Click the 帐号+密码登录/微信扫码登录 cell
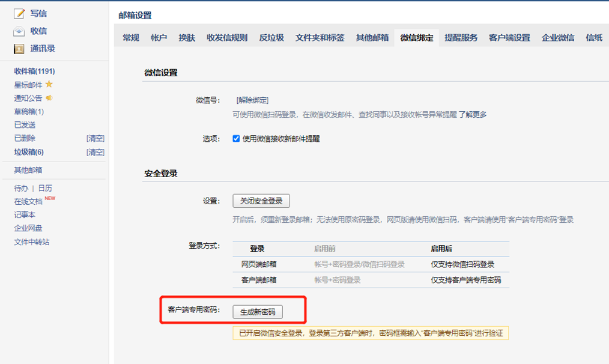This screenshot has width=609, height=364. click(x=359, y=264)
